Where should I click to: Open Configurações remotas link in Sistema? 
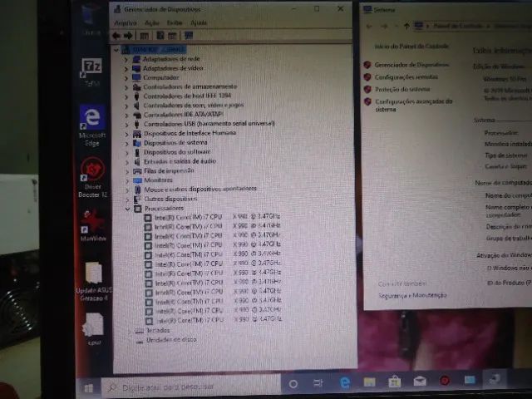[406, 77]
